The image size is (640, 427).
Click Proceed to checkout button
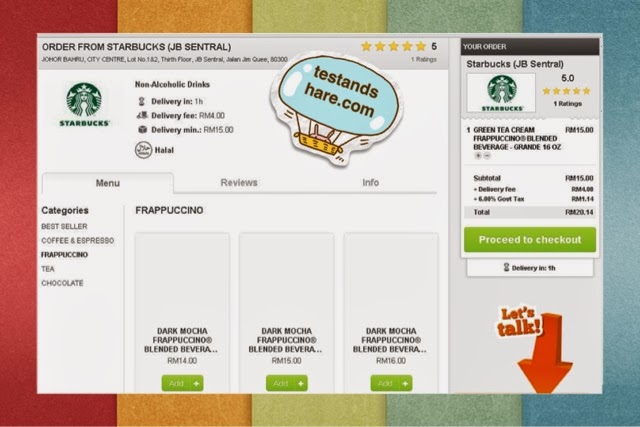click(x=530, y=240)
